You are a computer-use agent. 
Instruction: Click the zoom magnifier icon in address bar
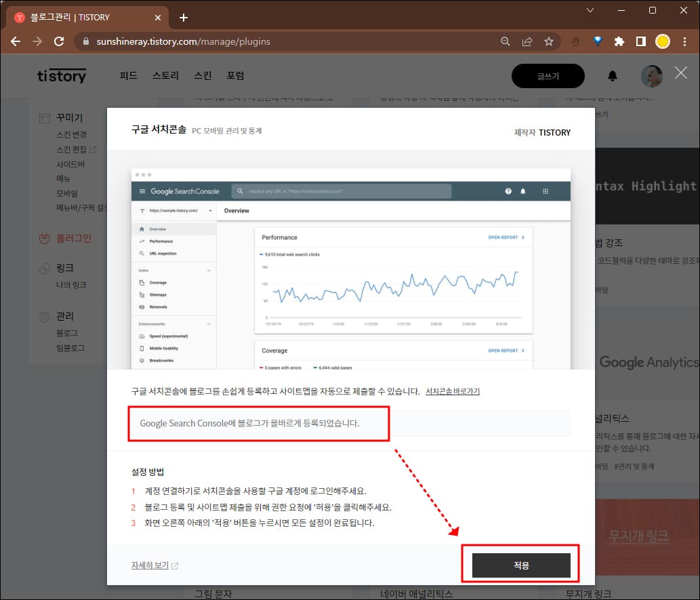tap(505, 41)
